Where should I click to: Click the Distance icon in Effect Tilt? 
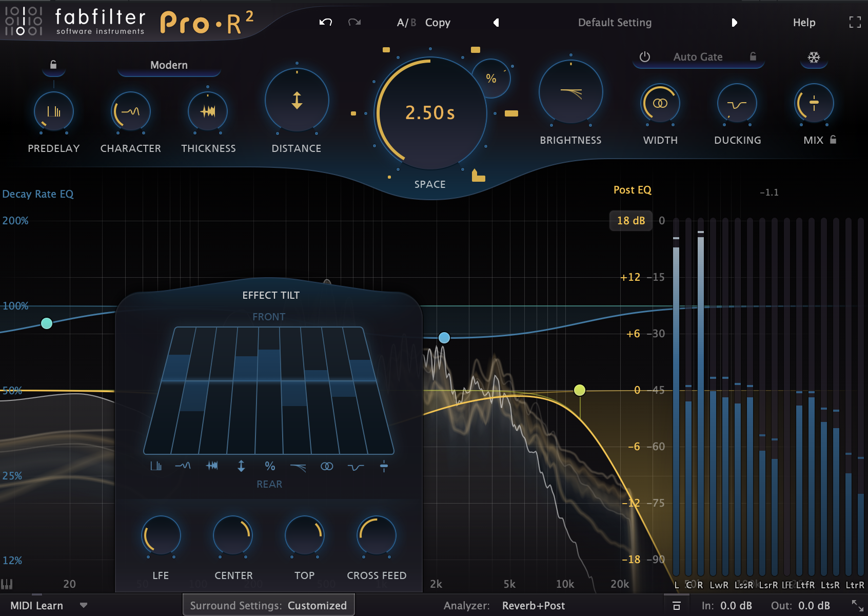tap(241, 466)
